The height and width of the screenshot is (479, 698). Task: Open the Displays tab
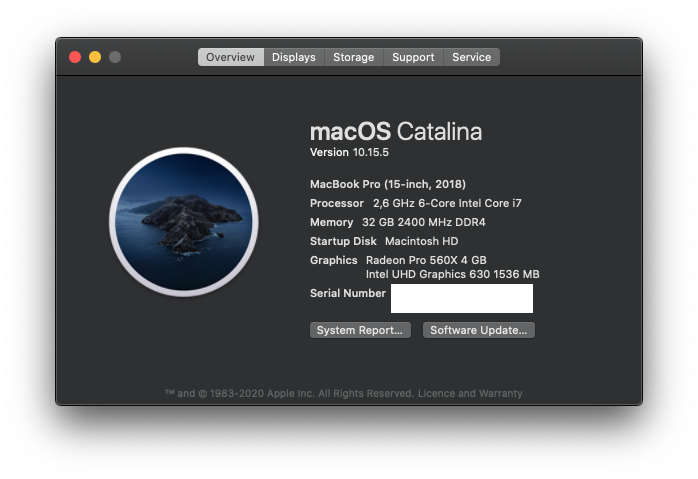click(x=294, y=57)
